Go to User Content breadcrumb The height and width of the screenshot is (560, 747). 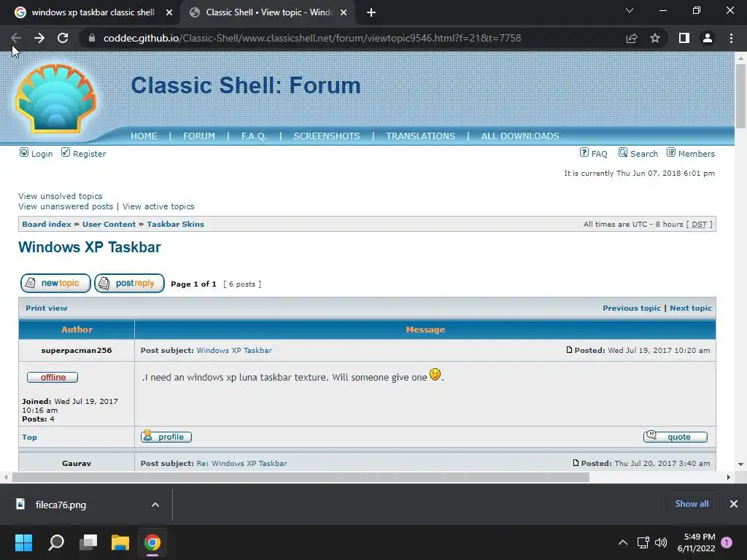pos(109,225)
